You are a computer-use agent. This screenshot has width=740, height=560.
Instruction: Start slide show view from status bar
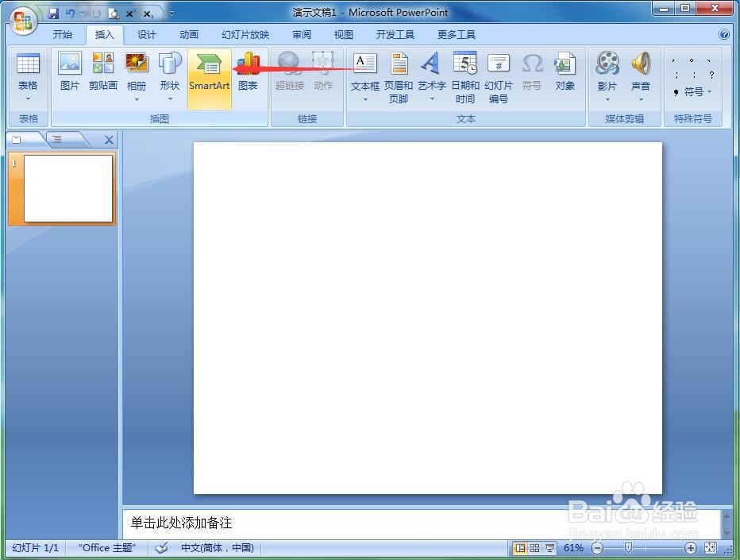point(549,548)
